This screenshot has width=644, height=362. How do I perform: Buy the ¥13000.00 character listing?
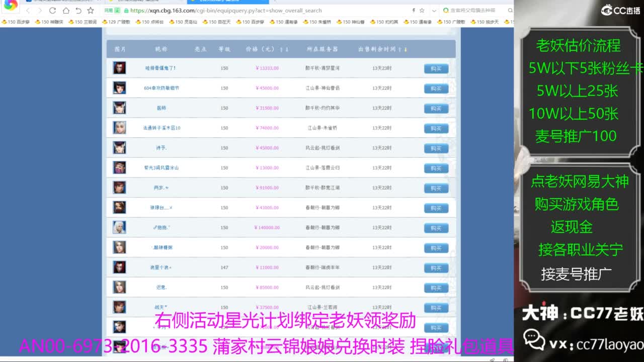[x=436, y=168]
